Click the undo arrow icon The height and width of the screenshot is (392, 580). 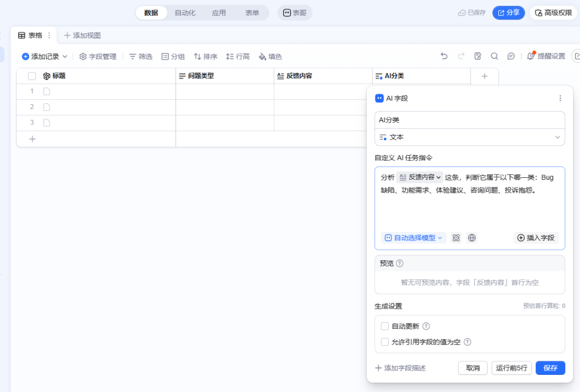(x=444, y=56)
